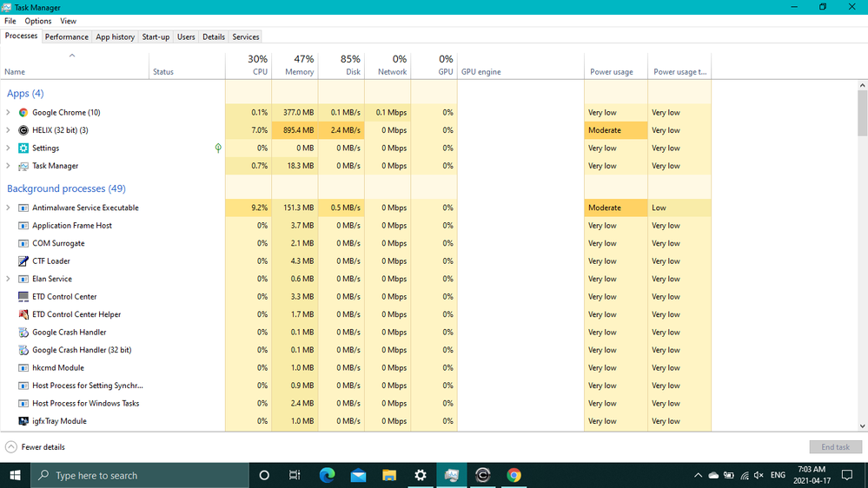Open the File menu

[10, 21]
